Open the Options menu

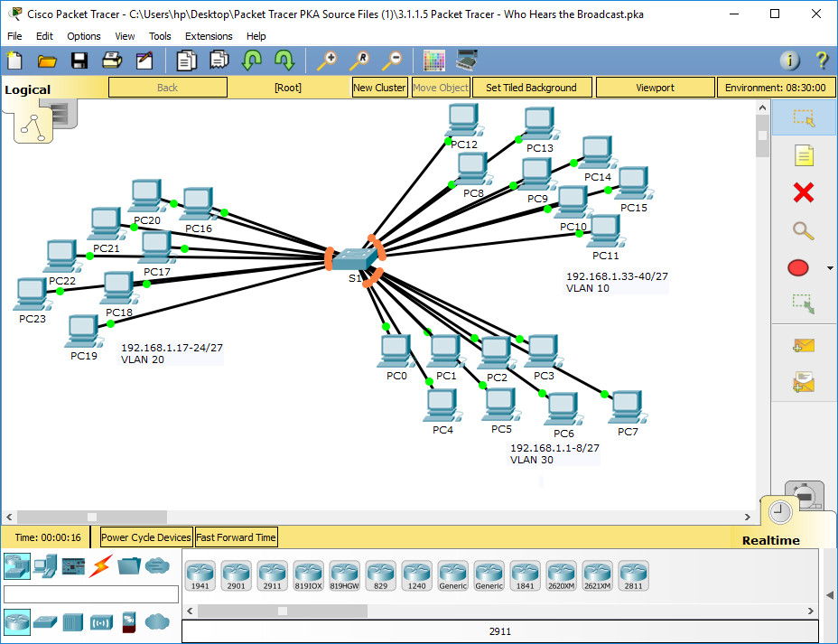click(x=84, y=36)
